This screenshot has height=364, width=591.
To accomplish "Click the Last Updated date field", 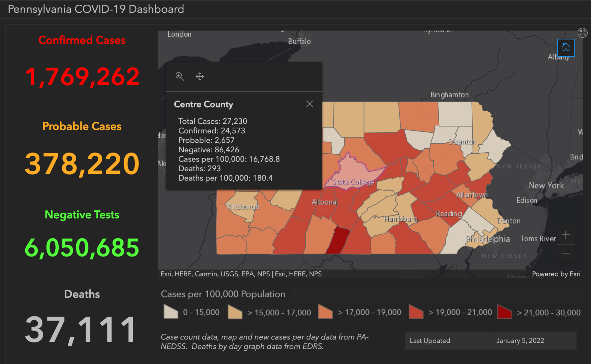I will pyautogui.click(x=520, y=341).
